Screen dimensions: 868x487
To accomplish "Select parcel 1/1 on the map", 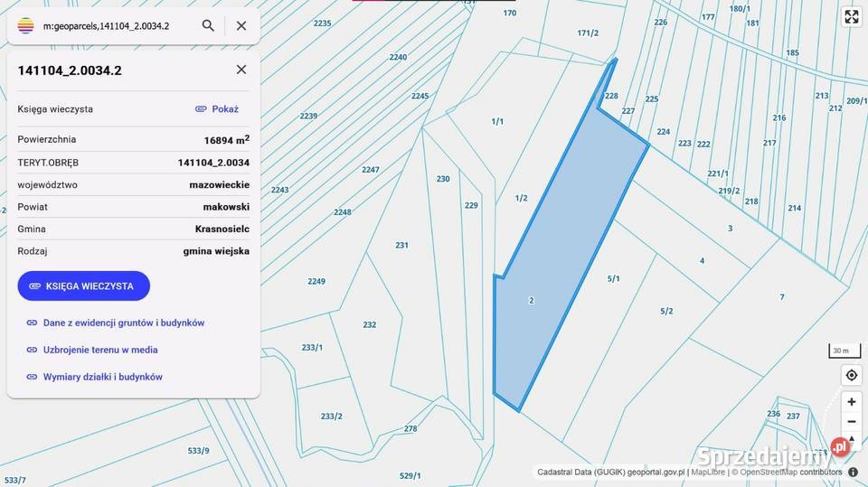I will pyautogui.click(x=497, y=121).
